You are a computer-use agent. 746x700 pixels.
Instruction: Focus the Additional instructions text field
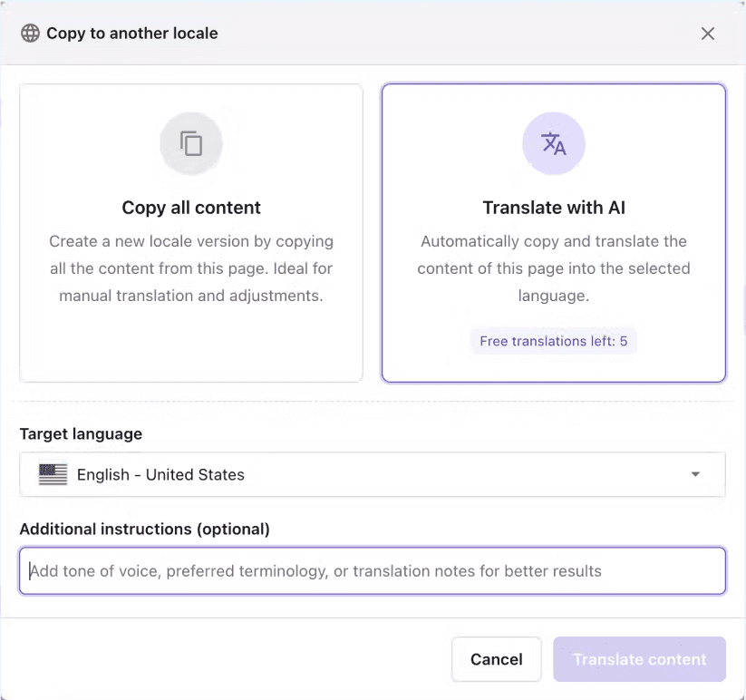(373, 570)
